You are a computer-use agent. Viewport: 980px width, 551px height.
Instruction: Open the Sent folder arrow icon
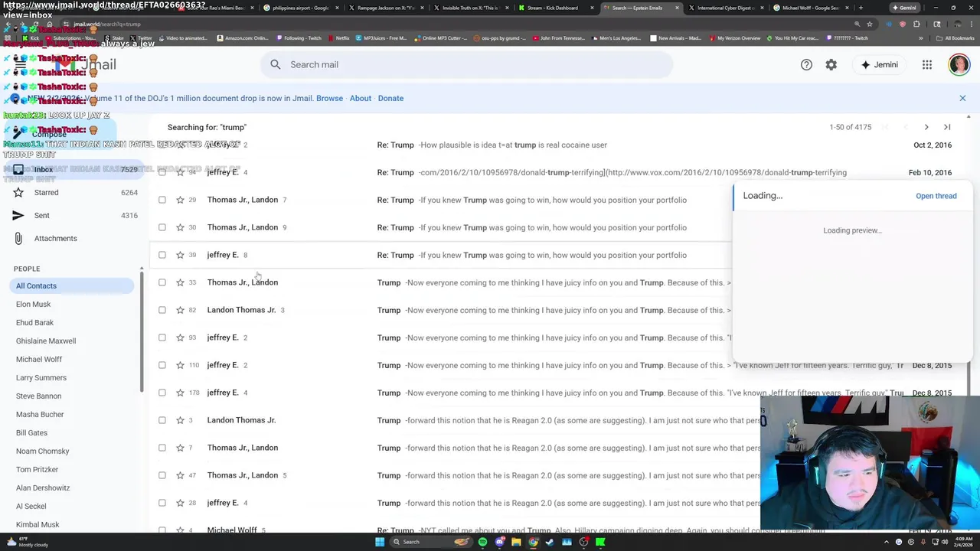click(18, 216)
